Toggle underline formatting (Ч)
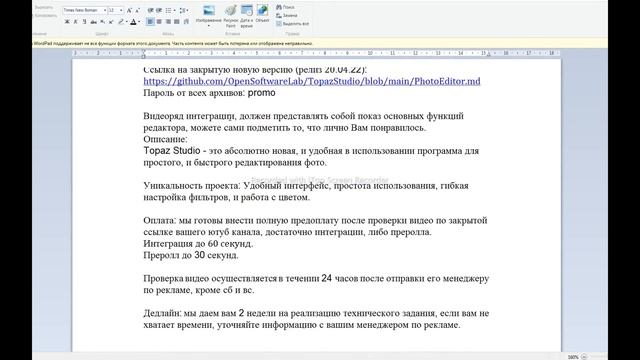The height and width of the screenshot is (360, 640). 84,22
